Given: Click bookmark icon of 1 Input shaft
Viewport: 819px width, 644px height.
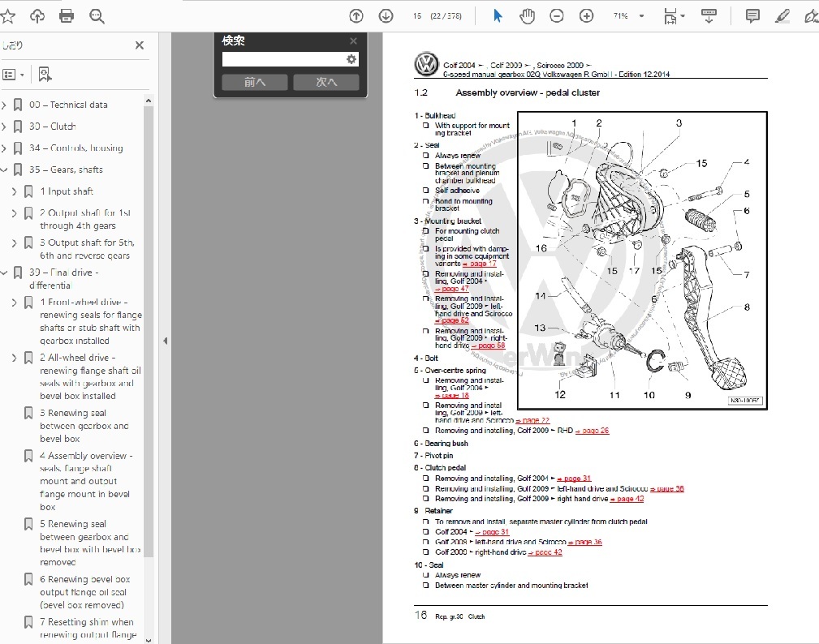Looking at the screenshot, I should pyautogui.click(x=28, y=191).
